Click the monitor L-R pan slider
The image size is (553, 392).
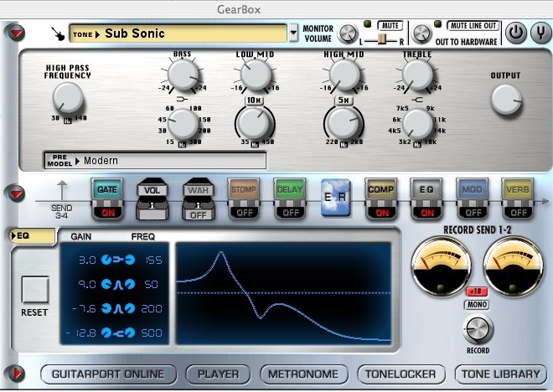(x=381, y=39)
